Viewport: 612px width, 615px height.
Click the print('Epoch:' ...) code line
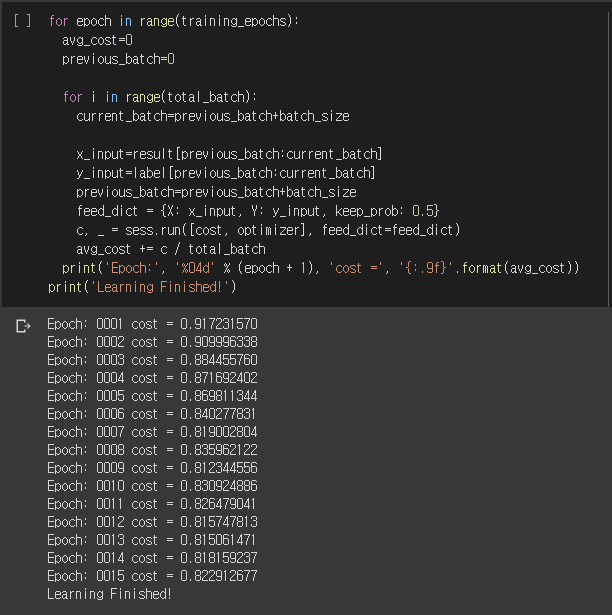321,268
